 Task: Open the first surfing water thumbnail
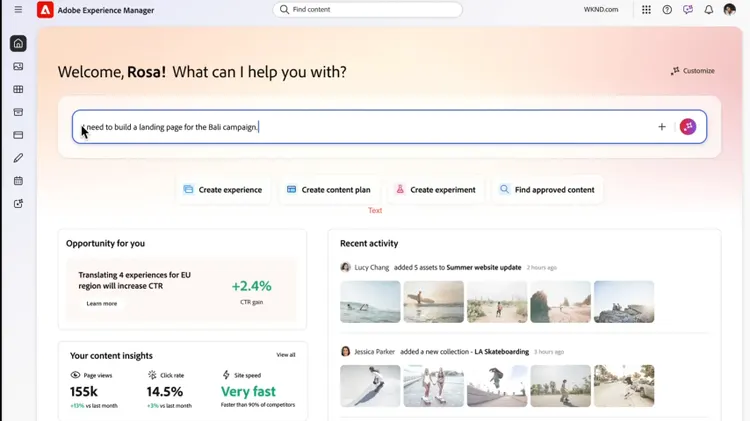[x=370, y=302]
